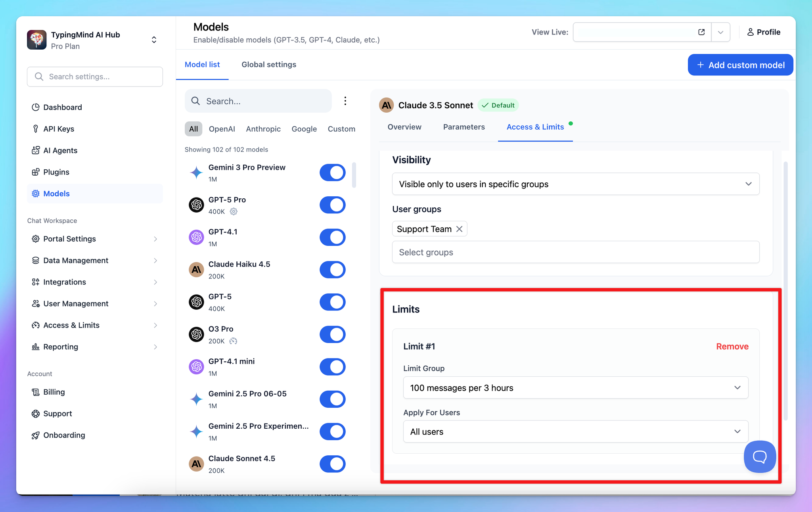Open AI Agents in sidebar
The width and height of the screenshot is (812, 512).
(x=60, y=150)
